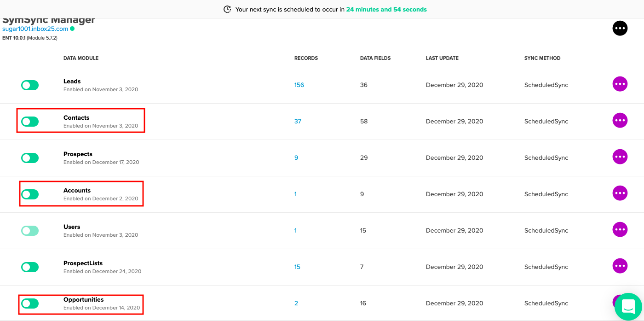Screen dimensions: 644x321
Task: Open the Users row options menu
Action: pyautogui.click(x=620, y=230)
